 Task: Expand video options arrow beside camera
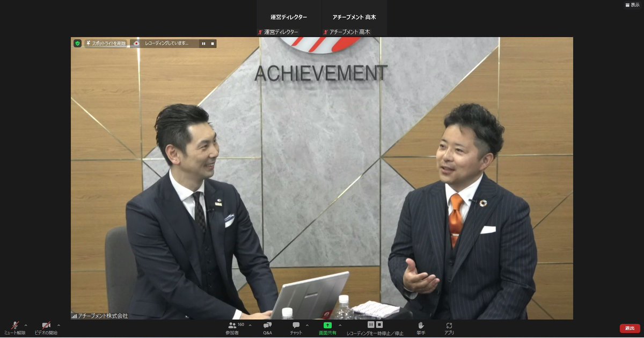click(x=58, y=325)
